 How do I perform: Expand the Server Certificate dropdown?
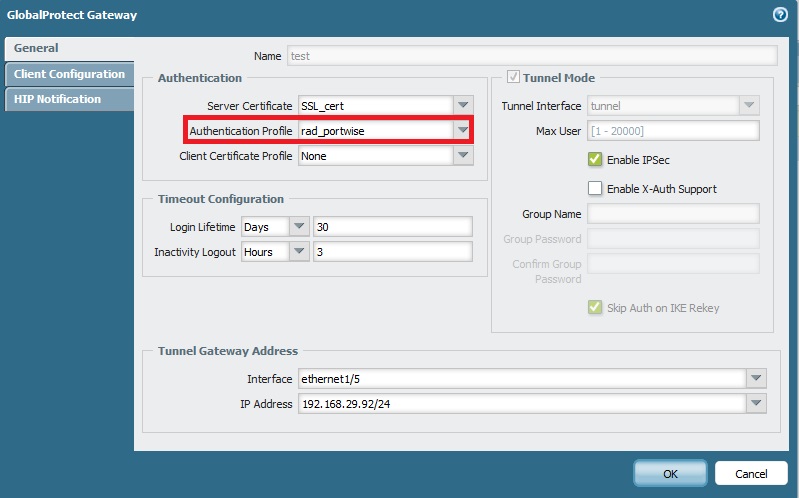pyautogui.click(x=462, y=106)
